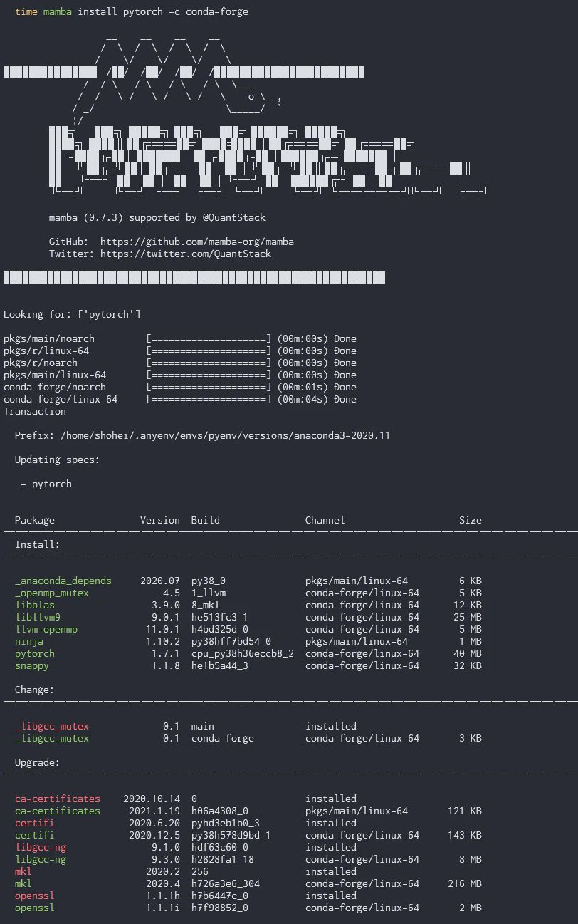Click the 40 MB size value
Screen dimensions: 578x924
[468, 653]
